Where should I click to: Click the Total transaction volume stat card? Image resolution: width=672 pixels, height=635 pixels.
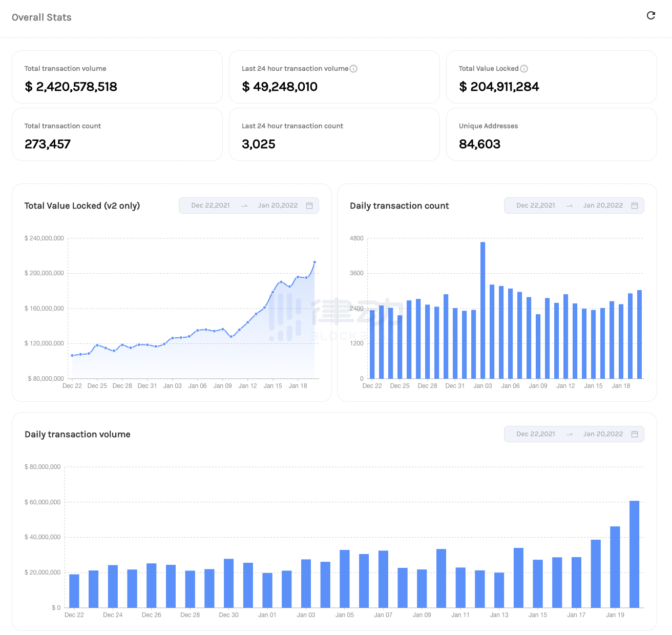click(117, 77)
